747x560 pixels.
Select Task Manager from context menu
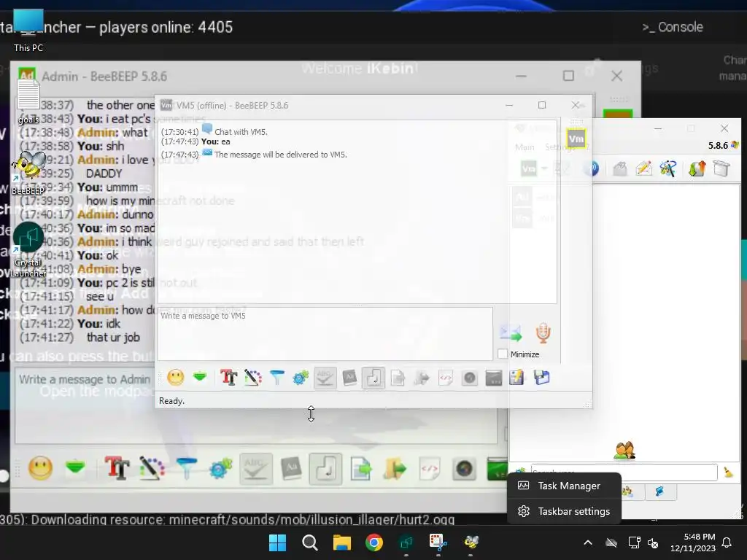tap(564, 486)
